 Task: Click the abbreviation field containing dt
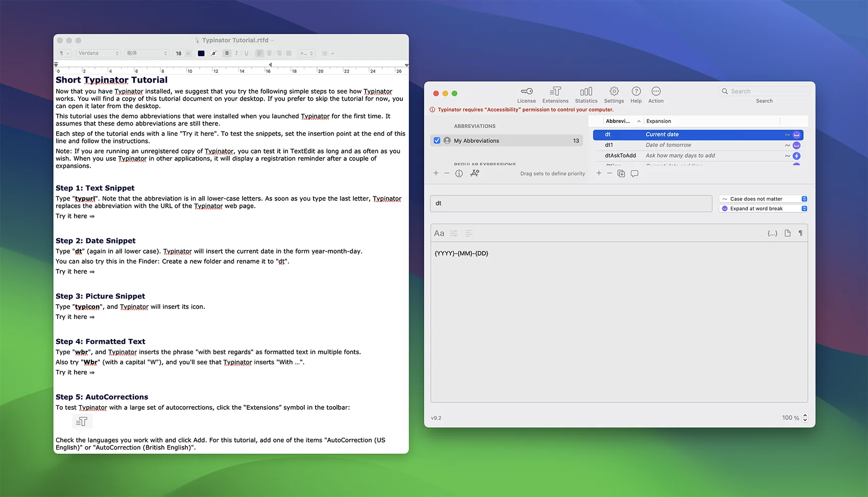(x=571, y=204)
